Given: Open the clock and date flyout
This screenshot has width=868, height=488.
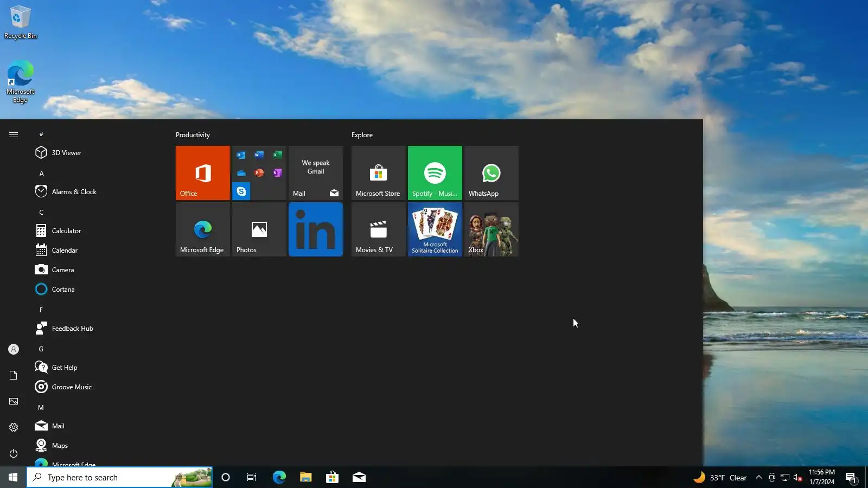Looking at the screenshot, I should pyautogui.click(x=822, y=477).
